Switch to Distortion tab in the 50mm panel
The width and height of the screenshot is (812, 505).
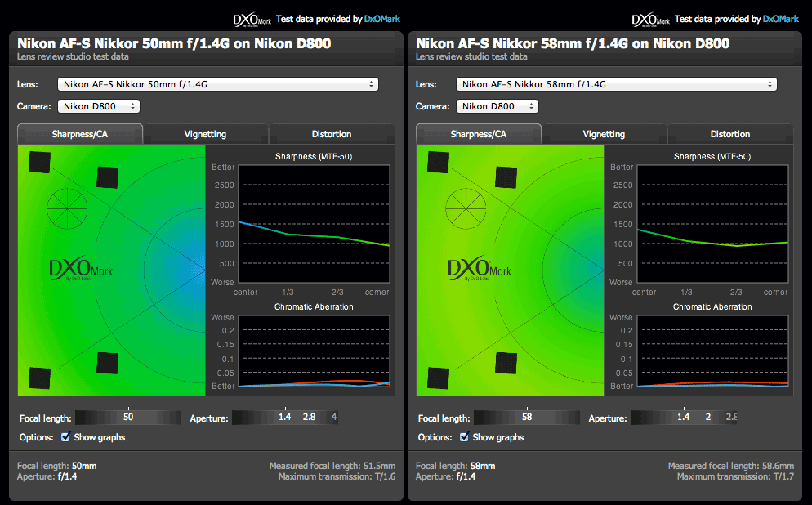(x=332, y=134)
